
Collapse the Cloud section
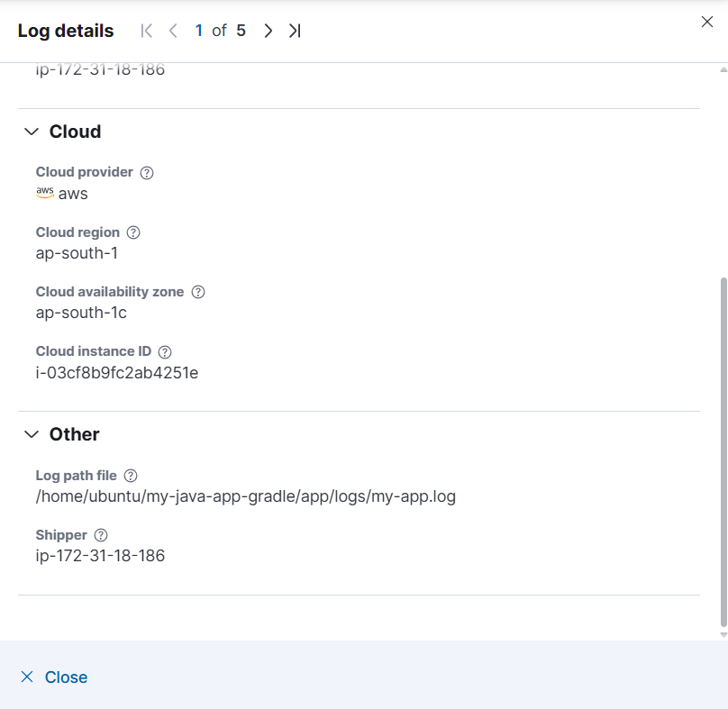[x=32, y=132]
